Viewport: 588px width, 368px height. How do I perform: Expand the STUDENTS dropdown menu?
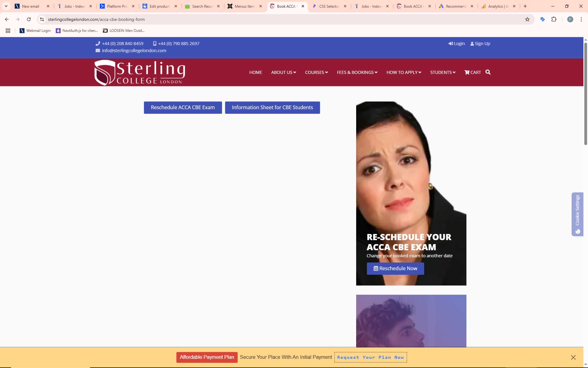443,72
